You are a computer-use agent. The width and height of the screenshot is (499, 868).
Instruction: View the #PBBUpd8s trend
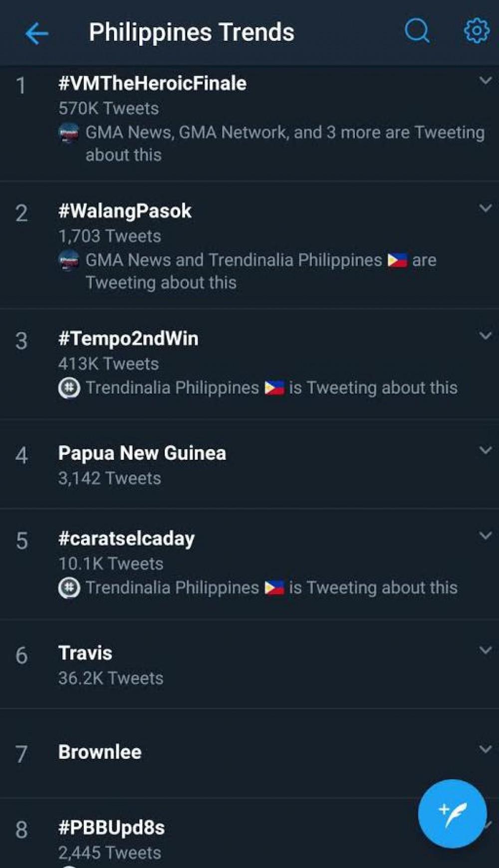pyautogui.click(x=111, y=828)
